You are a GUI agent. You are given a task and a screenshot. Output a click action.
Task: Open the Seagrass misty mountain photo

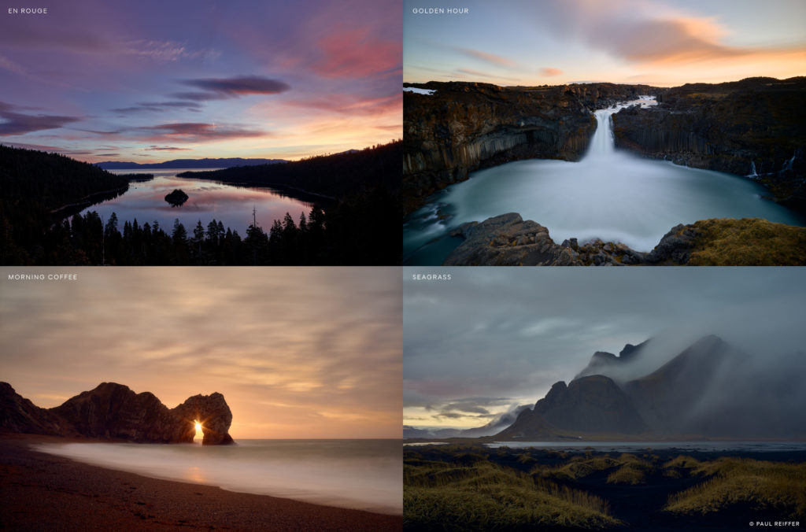[604, 399]
